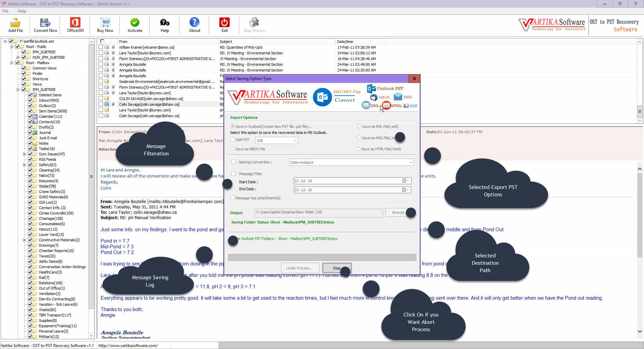The height and width of the screenshot is (349, 644).
Task: Select Save as HTML File radio button
Action: coord(358,149)
